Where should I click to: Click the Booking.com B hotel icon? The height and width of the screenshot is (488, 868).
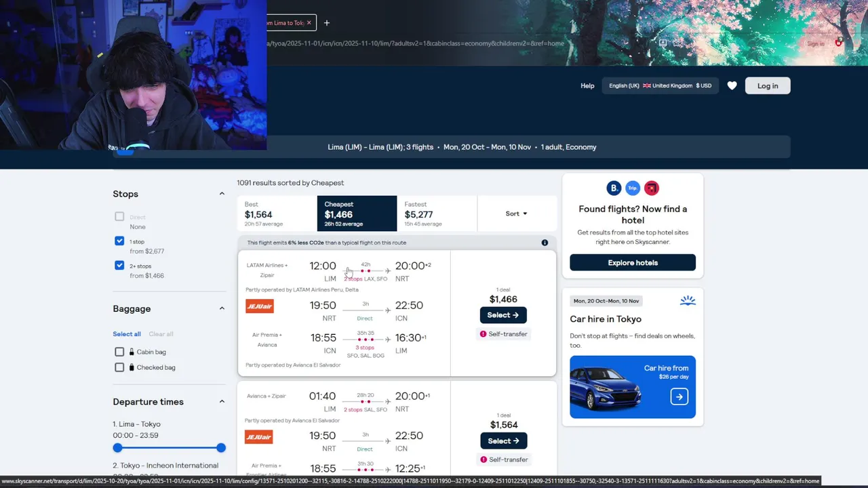tap(614, 188)
